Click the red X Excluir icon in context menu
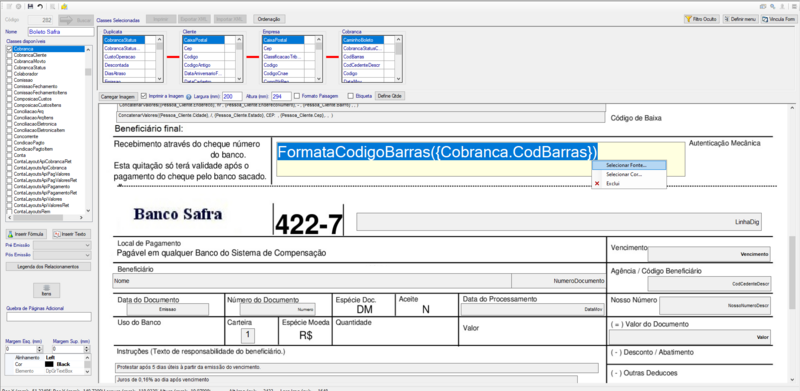This screenshot has width=800, height=391. [597, 183]
